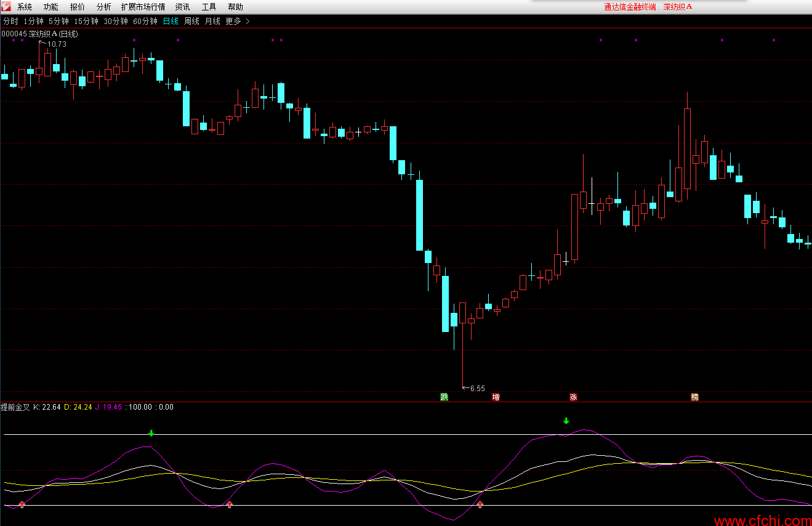Click the 000045 深纺织A(日线) chart title
This screenshot has width=812, height=526.
39,34
